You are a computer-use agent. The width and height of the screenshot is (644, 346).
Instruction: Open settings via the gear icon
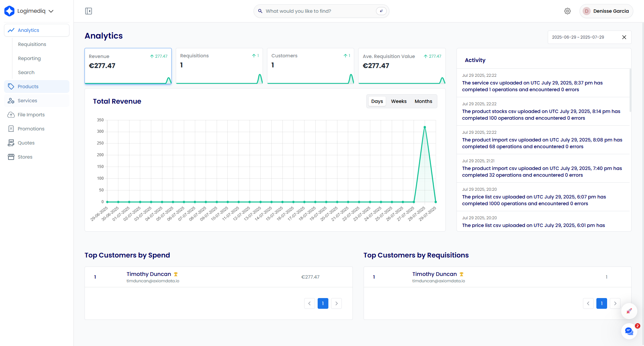coord(567,11)
